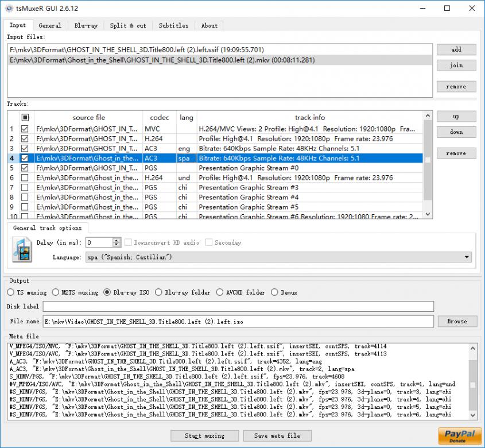Click the File name input field

(x=238, y=322)
